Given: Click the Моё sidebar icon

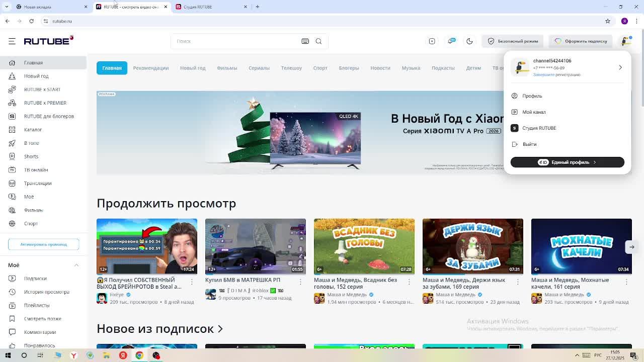Looking at the screenshot, I should click(x=12, y=197).
